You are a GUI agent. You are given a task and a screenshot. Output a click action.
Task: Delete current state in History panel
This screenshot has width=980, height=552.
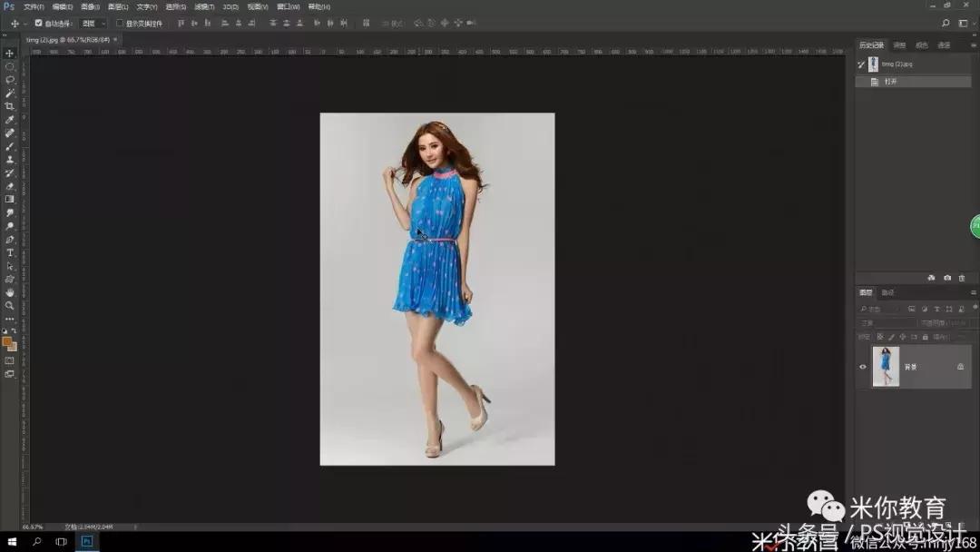(962, 278)
